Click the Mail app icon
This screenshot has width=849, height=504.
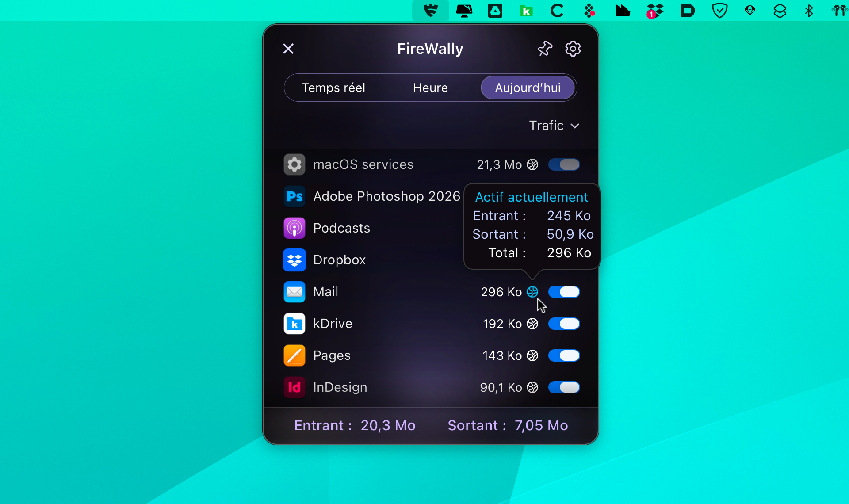(x=294, y=292)
